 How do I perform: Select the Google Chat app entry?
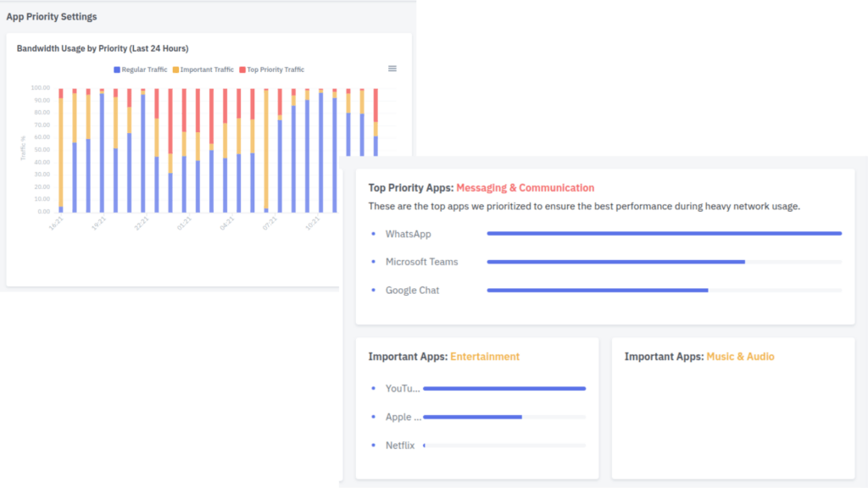coord(412,291)
